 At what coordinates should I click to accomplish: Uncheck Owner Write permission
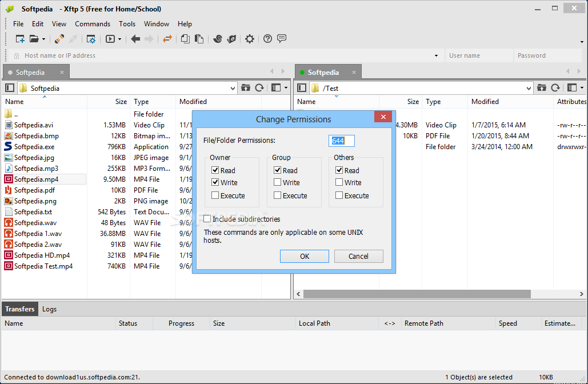click(x=215, y=182)
